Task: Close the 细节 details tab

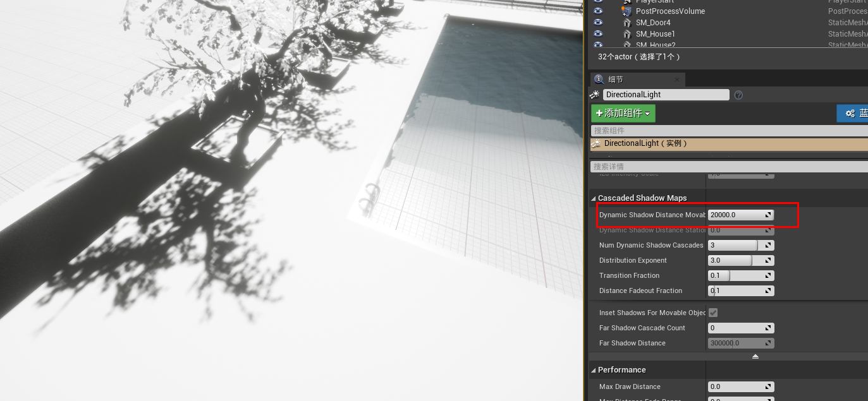Action: click(x=676, y=80)
